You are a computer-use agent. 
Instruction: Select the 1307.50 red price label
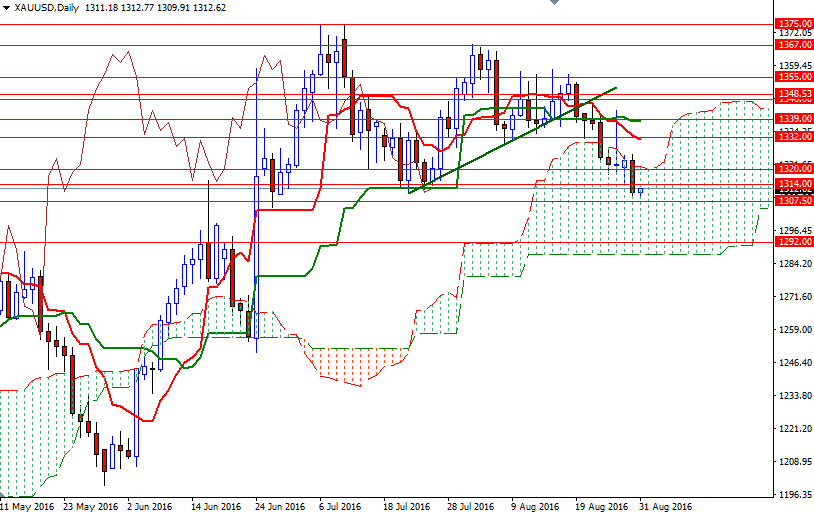[x=794, y=200]
